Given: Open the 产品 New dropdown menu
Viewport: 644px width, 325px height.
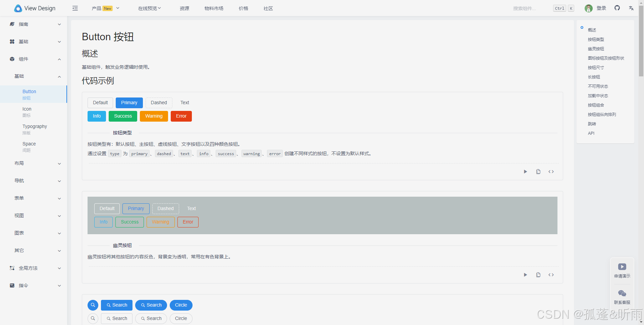Looking at the screenshot, I should tap(106, 8).
